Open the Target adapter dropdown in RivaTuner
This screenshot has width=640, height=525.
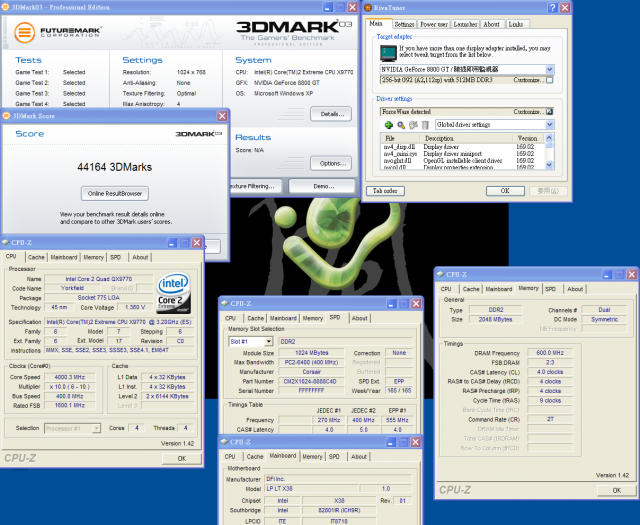pyautogui.click(x=549, y=69)
